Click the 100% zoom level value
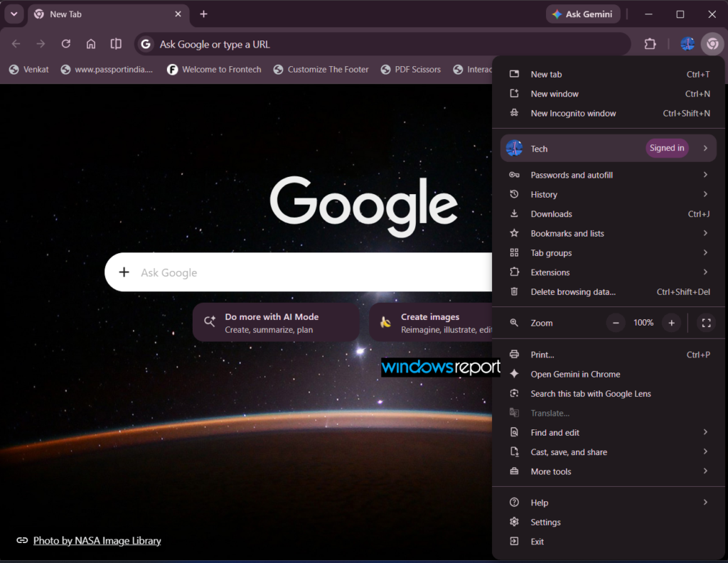 click(x=643, y=323)
